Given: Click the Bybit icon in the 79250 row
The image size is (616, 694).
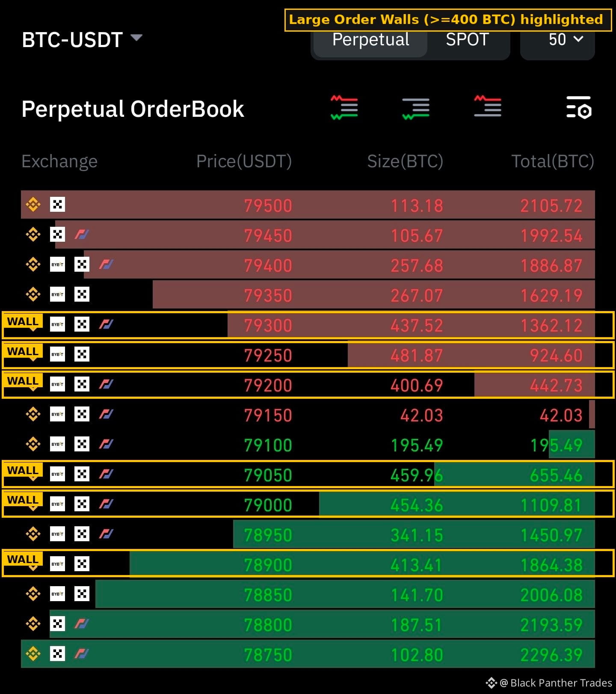Looking at the screenshot, I should coord(57,354).
